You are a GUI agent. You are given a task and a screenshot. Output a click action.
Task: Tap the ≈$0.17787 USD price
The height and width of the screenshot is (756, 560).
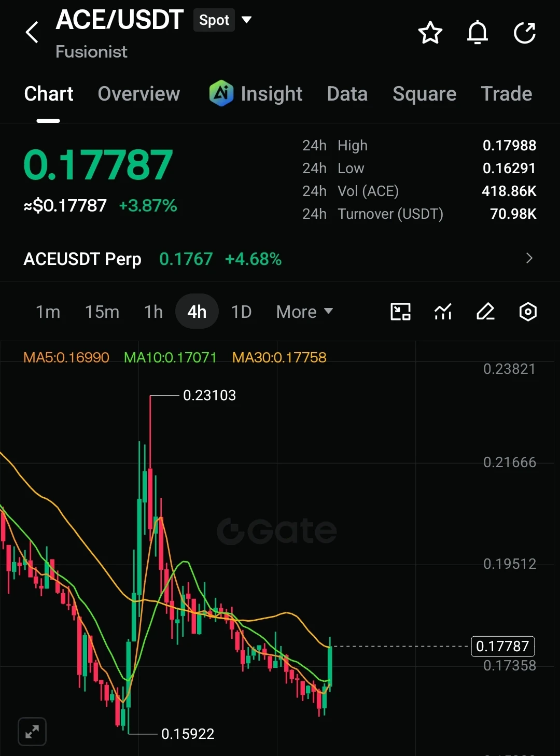(x=65, y=206)
